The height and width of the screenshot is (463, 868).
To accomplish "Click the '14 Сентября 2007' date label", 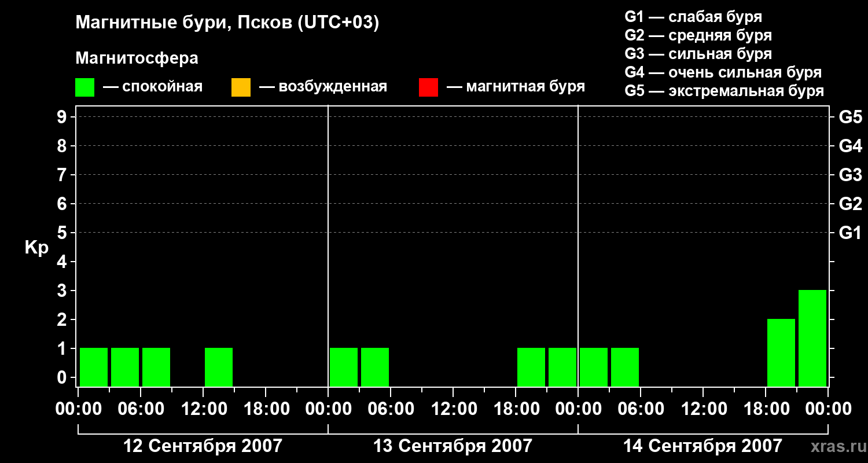I will click(x=703, y=446).
